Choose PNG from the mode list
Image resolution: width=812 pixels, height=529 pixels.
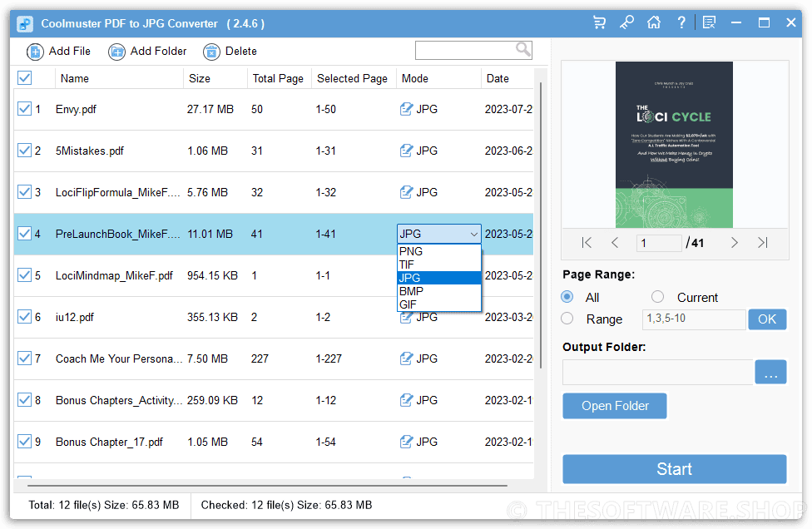pyautogui.click(x=438, y=251)
